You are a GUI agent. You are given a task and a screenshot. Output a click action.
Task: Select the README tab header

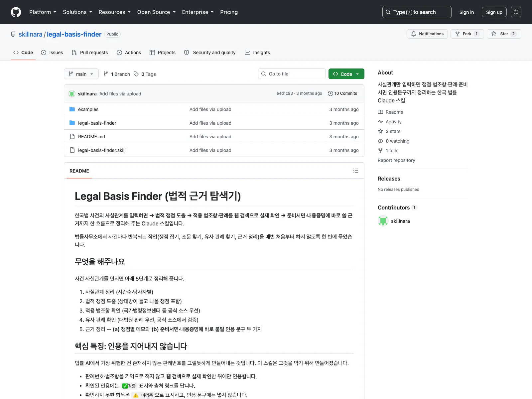tap(79, 171)
